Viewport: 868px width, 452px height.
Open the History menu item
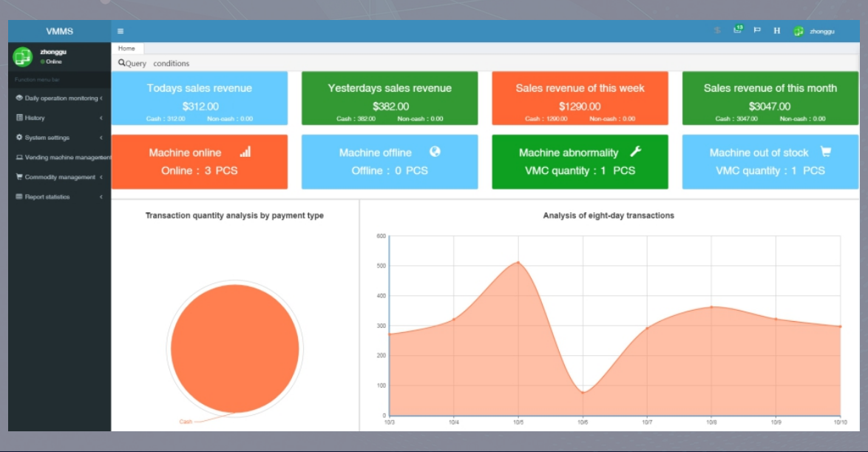[x=59, y=118]
